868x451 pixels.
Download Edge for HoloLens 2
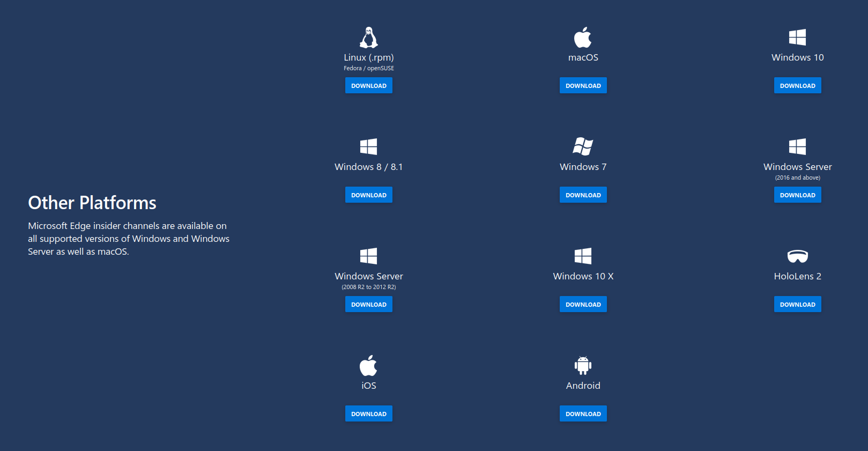coord(798,304)
